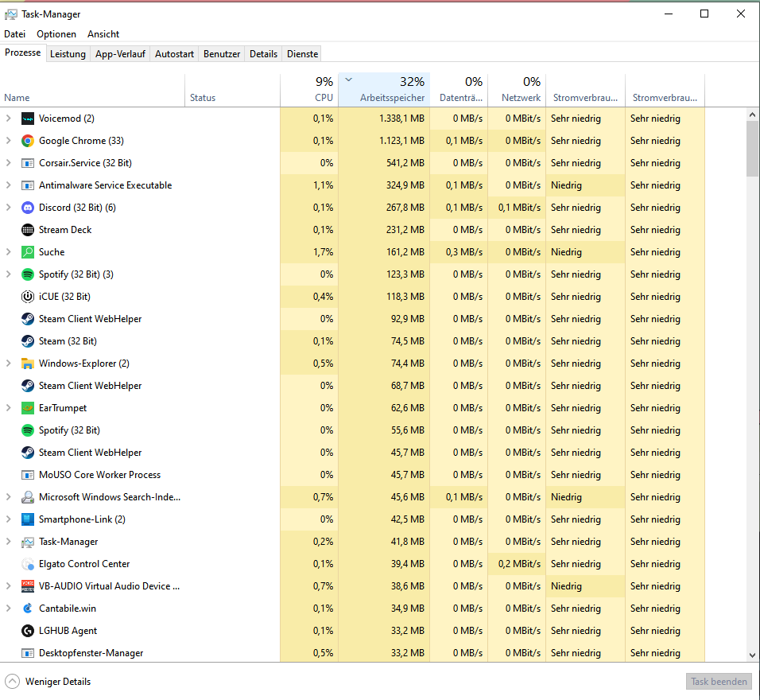760x700 pixels.
Task: Click the Task-Manager title bar icon
Action: point(10,14)
